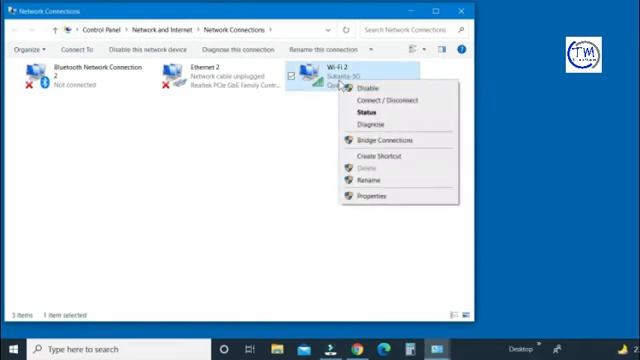Click the change your view icon

coord(413,49)
